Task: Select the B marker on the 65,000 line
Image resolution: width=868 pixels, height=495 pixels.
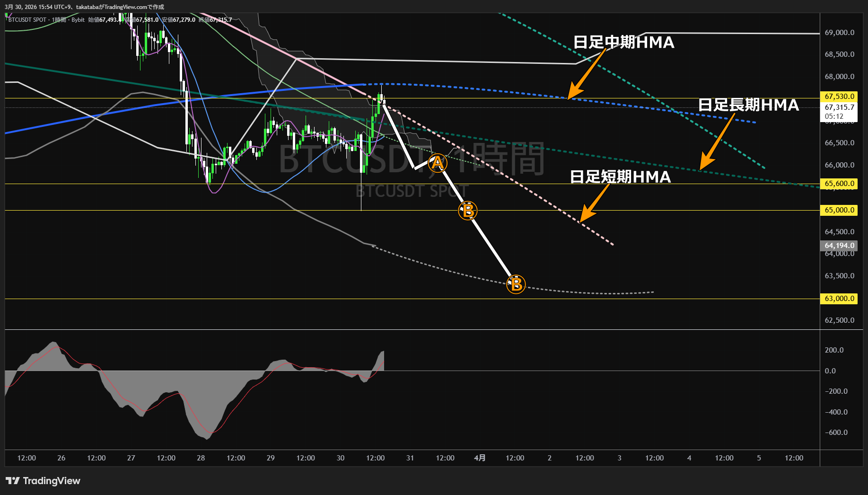Action: [468, 211]
